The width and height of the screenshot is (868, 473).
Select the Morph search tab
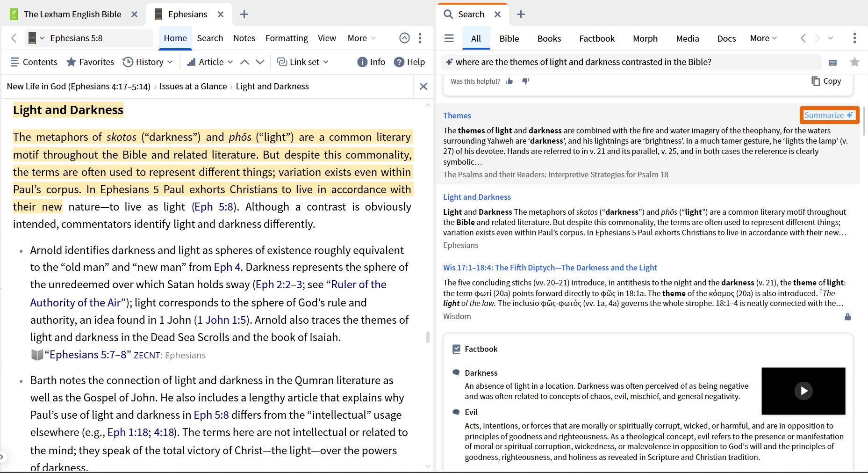pos(645,39)
